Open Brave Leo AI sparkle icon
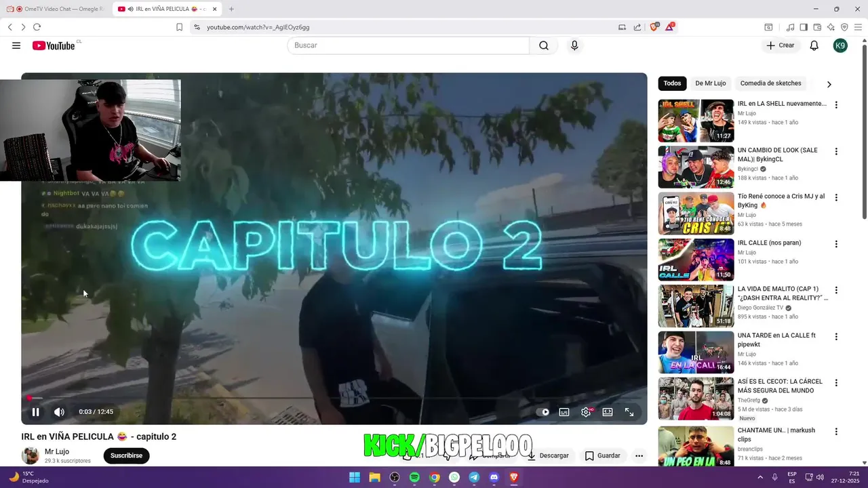868x488 pixels. 831,27
